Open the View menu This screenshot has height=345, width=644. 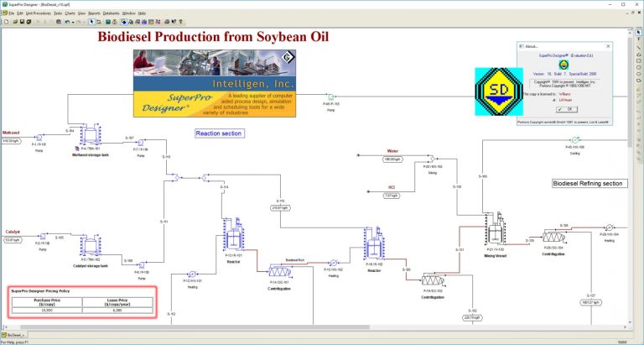click(81, 13)
